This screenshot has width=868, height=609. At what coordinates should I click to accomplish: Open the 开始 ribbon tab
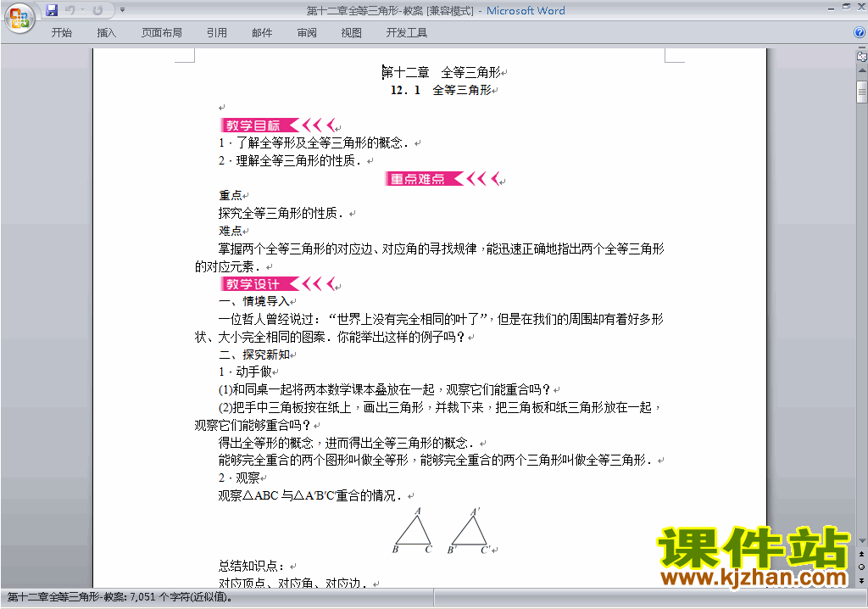click(x=61, y=33)
